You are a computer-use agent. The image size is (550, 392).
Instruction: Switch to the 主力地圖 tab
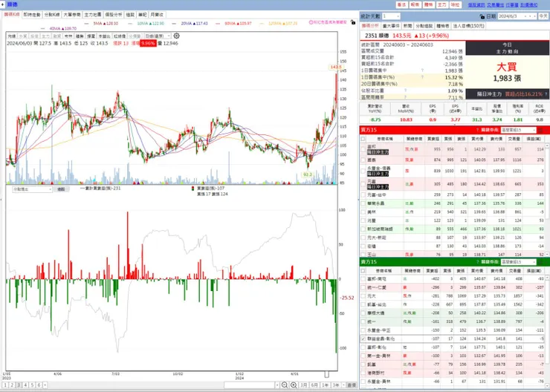point(93,15)
